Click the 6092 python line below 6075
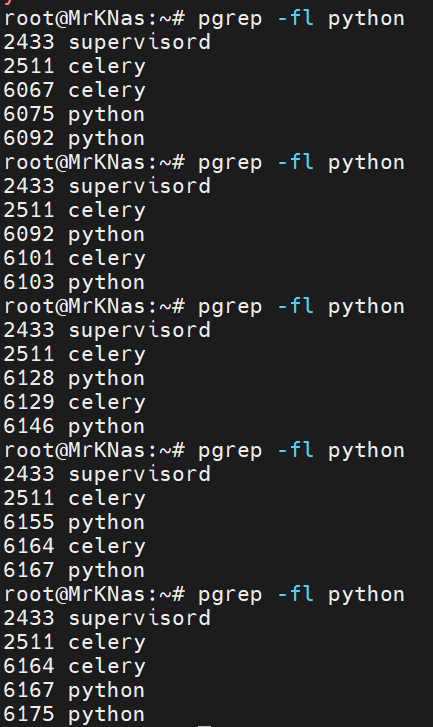433x727 pixels. [x=74, y=139]
